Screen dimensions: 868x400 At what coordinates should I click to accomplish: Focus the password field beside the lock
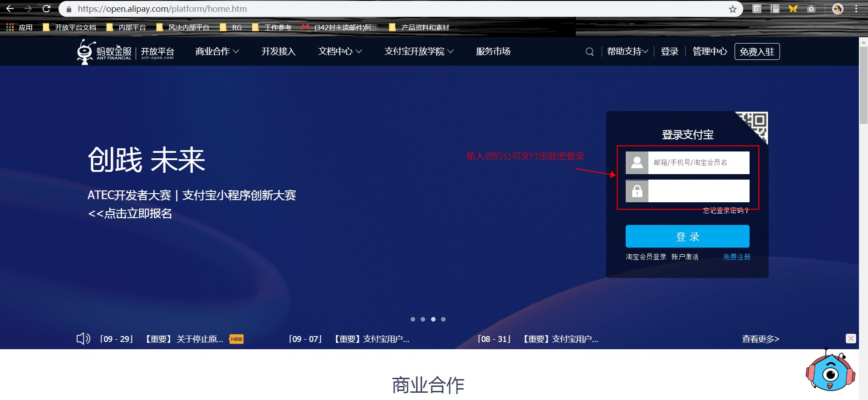pos(699,191)
